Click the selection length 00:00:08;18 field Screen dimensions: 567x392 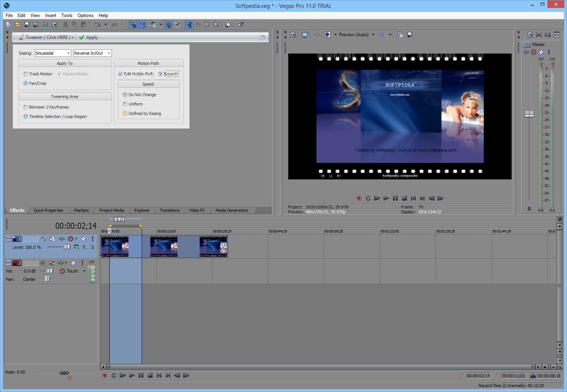(549, 376)
